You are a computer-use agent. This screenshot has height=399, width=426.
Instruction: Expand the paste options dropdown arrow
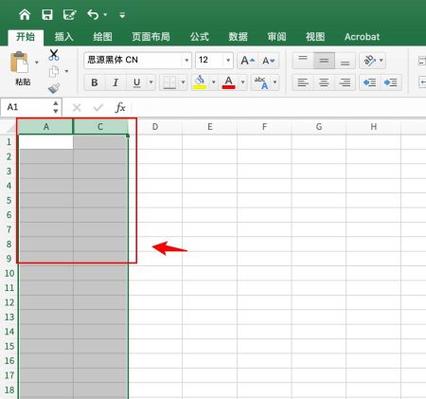pos(37,62)
